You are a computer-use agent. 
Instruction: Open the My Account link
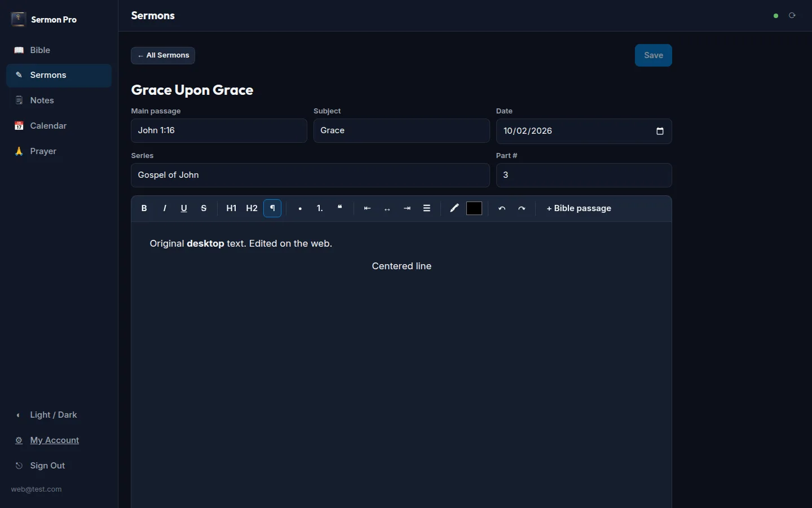tap(59, 440)
